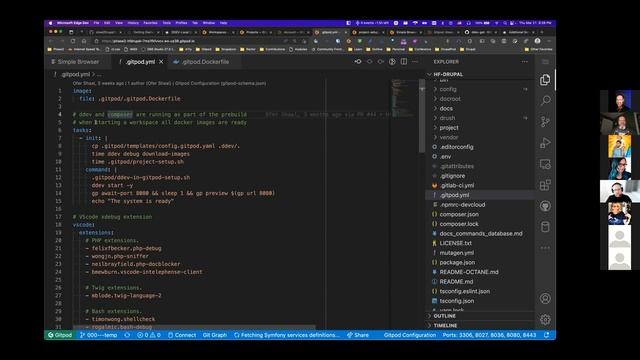Screen dimensions: 640x360
Task: Click the browser home button
Action: tap(84, 41)
